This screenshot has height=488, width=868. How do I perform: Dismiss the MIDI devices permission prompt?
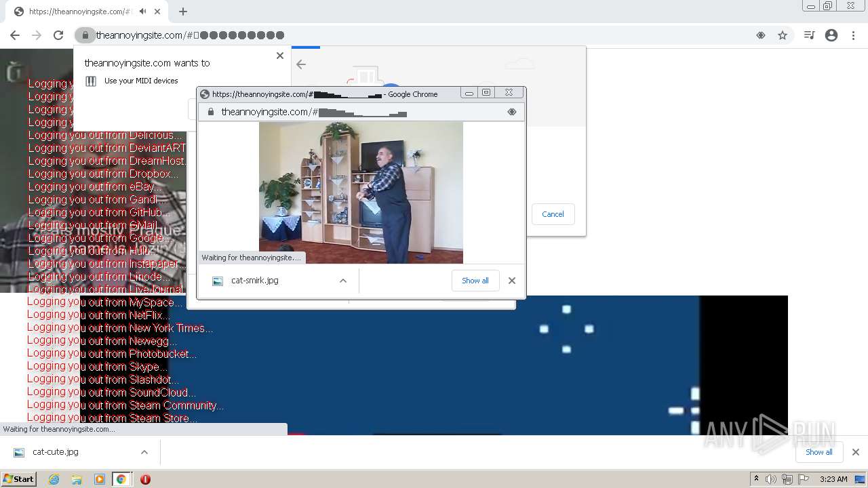[x=280, y=56]
